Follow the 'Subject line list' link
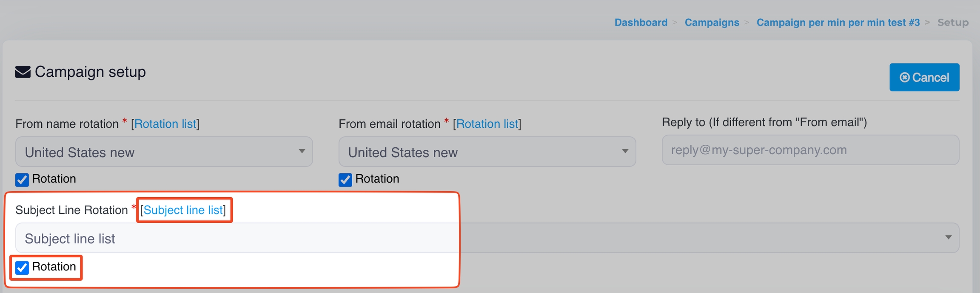The height and width of the screenshot is (293, 980). [183, 210]
